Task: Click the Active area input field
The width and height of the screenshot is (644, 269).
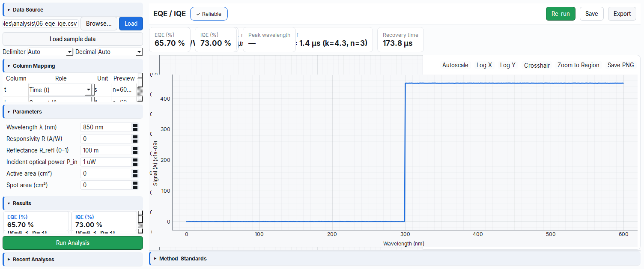Action: click(106, 173)
